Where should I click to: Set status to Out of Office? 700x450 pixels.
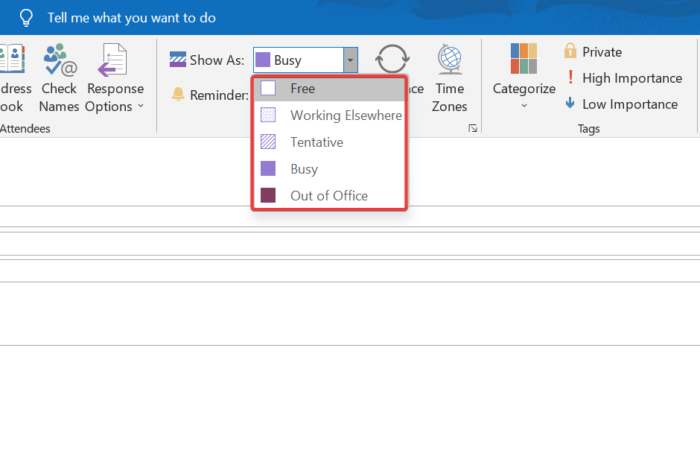tap(328, 196)
